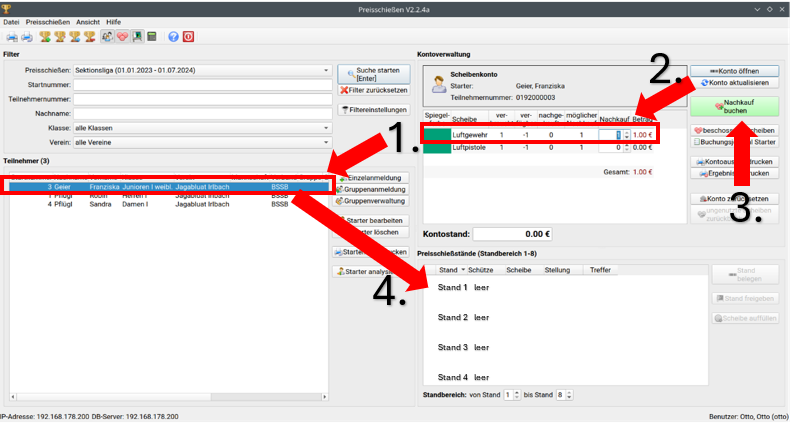790x429 pixels.
Task: Click the blue help question mark icon
Action: click(173, 36)
